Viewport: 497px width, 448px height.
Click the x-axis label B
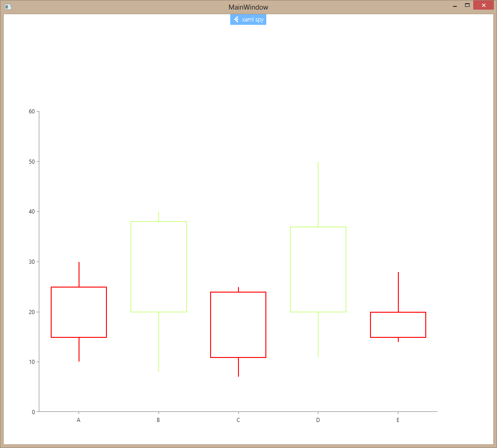point(158,420)
